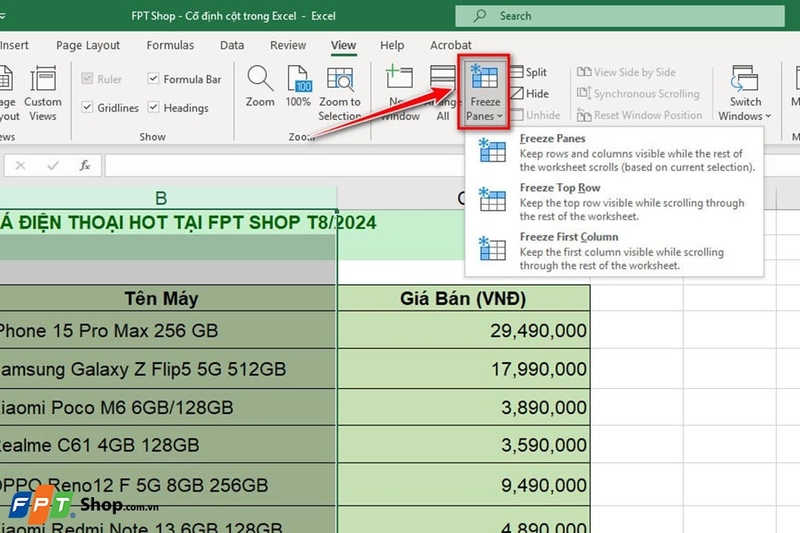Switch to the Data tab
The image size is (800, 533).
click(x=232, y=45)
